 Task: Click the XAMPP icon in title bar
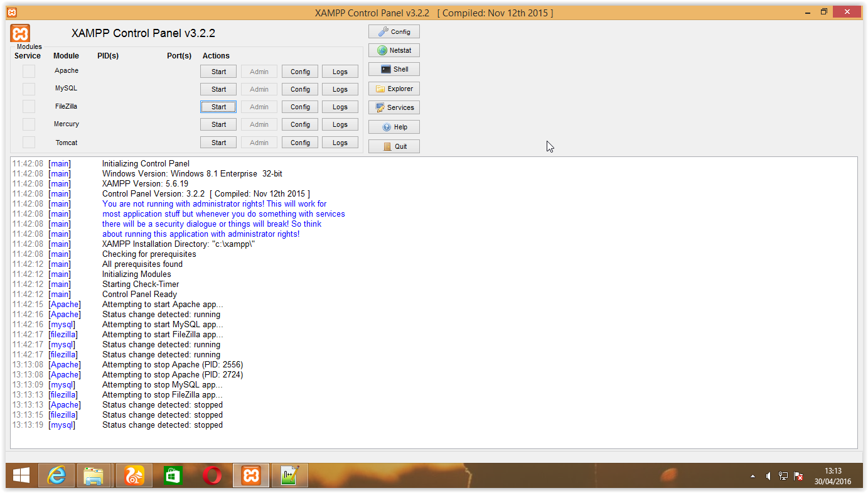click(12, 13)
